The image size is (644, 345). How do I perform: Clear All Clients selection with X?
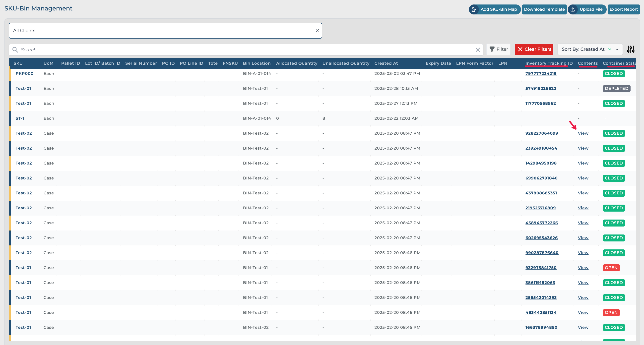coord(317,30)
